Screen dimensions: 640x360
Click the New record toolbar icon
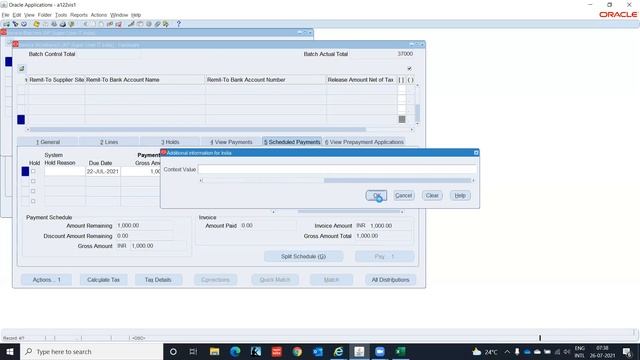pos(7,24)
